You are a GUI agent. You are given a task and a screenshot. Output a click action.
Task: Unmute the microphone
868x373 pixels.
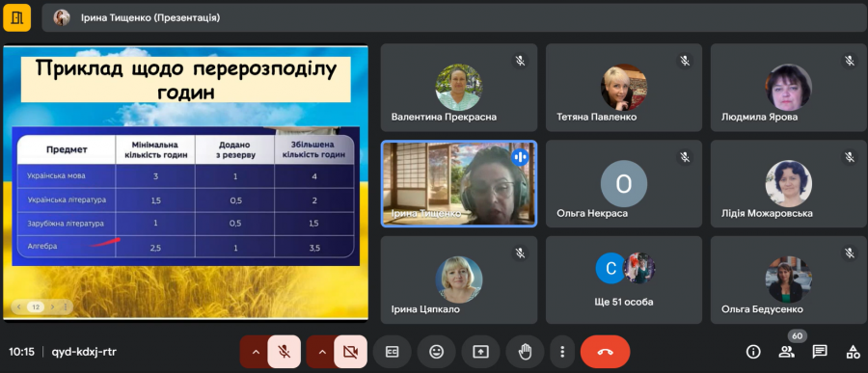284,352
